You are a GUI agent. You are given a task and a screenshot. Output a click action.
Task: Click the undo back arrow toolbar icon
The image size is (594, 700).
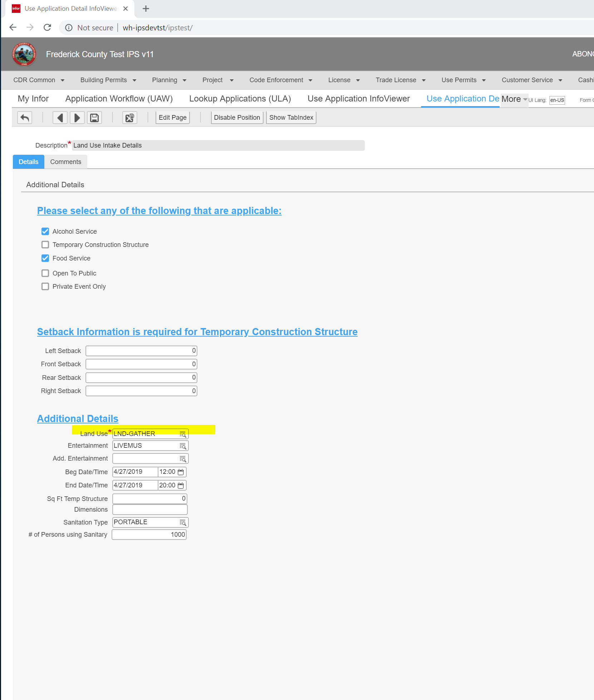(x=25, y=118)
